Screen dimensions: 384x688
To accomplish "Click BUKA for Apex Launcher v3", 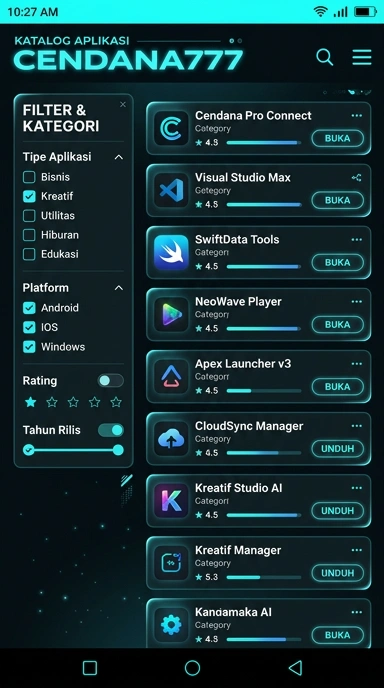I will (337, 387).
